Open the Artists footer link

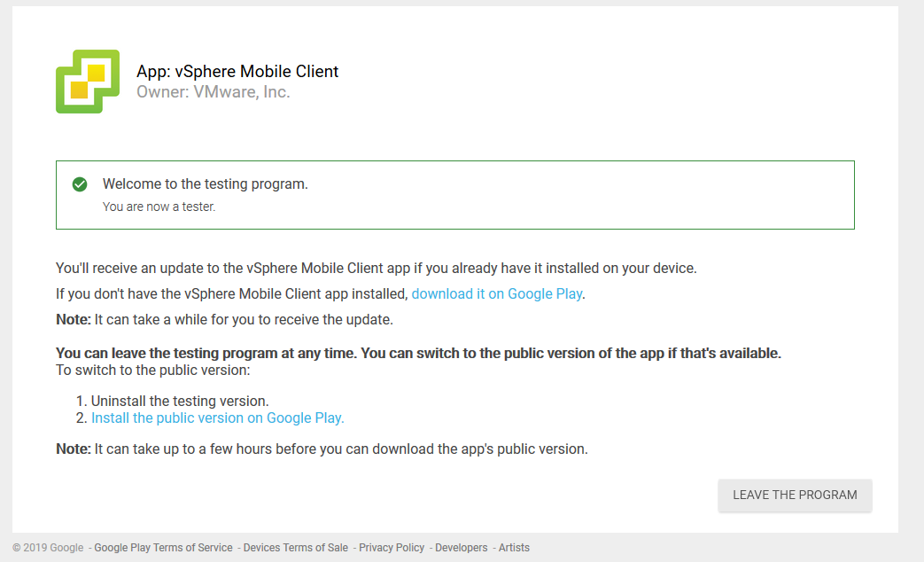click(514, 548)
